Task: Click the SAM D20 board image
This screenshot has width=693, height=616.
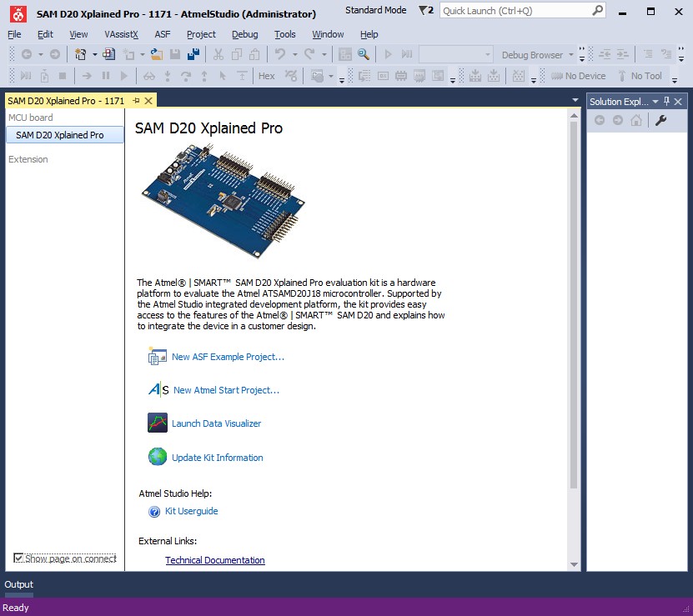Action: coord(223,201)
